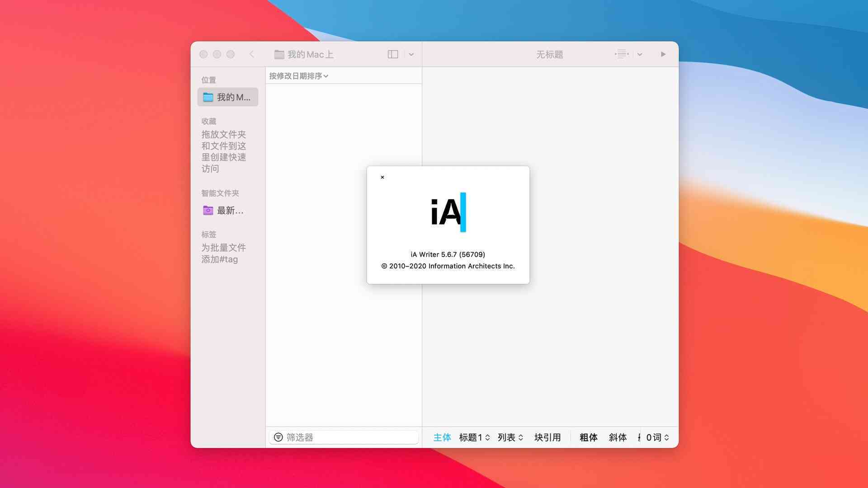This screenshot has height=488, width=868.
Task: Click the 无标题 document title
Action: coord(550,55)
